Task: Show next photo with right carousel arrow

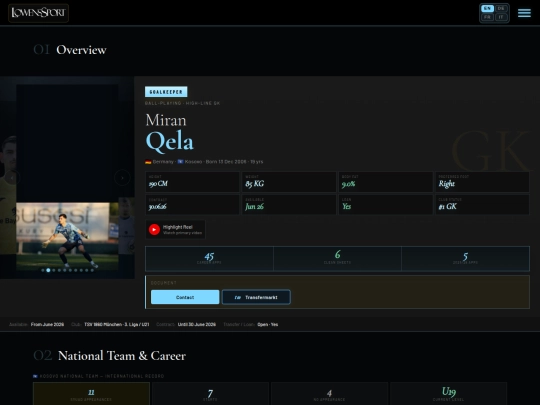Action: (122, 178)
